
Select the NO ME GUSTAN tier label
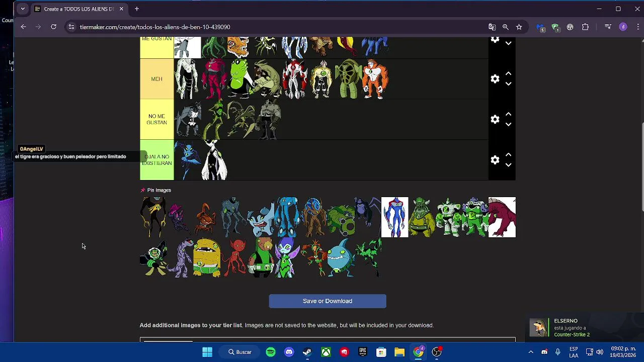tap(156, 119)
